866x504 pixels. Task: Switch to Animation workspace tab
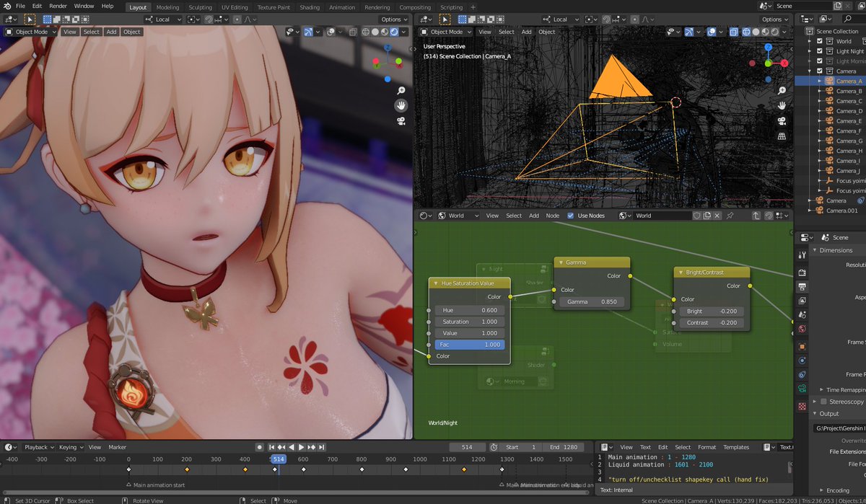point(342,7)
